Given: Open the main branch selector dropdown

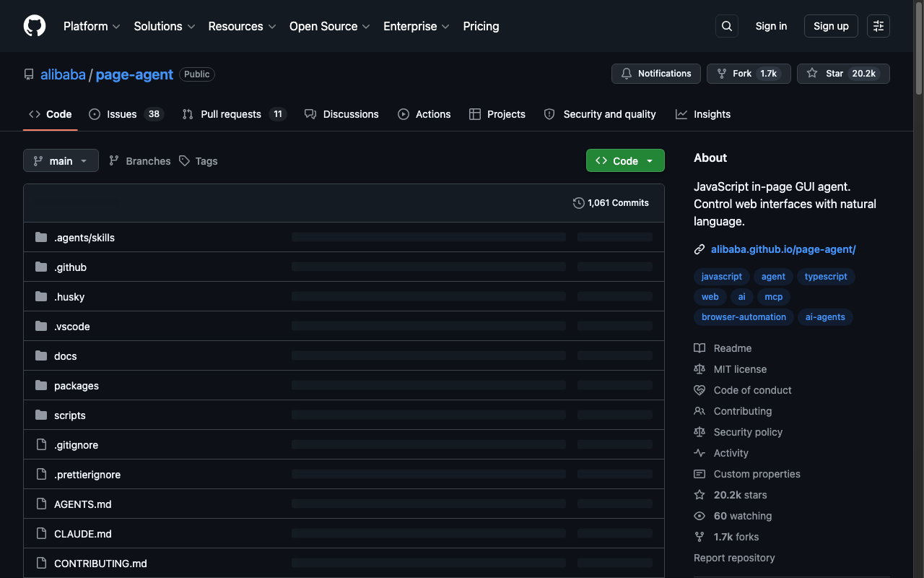Looking at the screenshot, I should (x=61, y=160).
